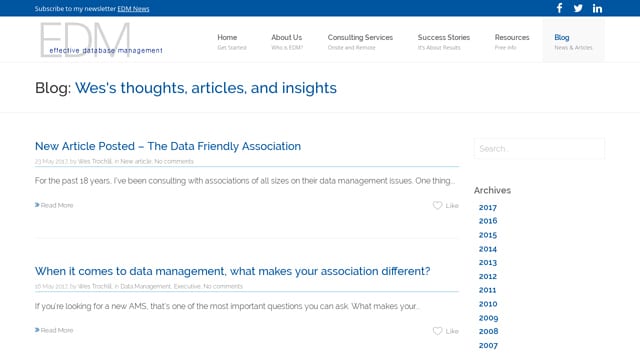Open the 2008 archive
The image size is (640, 360).
click(488, 331)
